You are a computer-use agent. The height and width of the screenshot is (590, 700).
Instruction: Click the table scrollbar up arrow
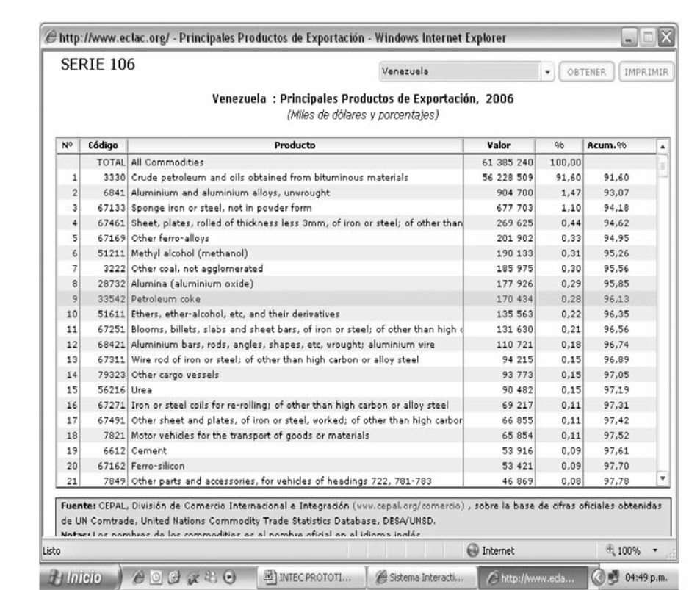pyautogui.click(x=663, y=146)
